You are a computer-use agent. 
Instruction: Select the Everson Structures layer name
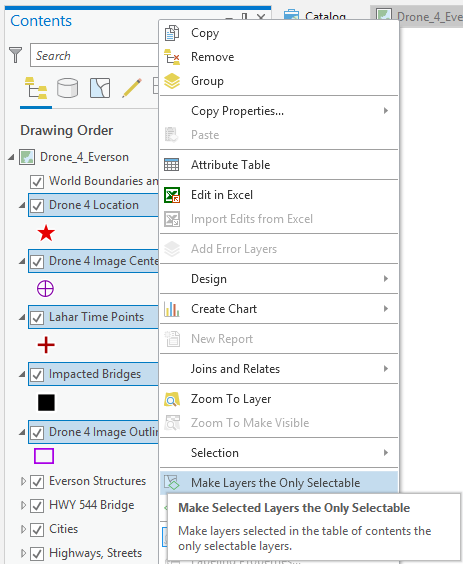click(x=97, y=481)
